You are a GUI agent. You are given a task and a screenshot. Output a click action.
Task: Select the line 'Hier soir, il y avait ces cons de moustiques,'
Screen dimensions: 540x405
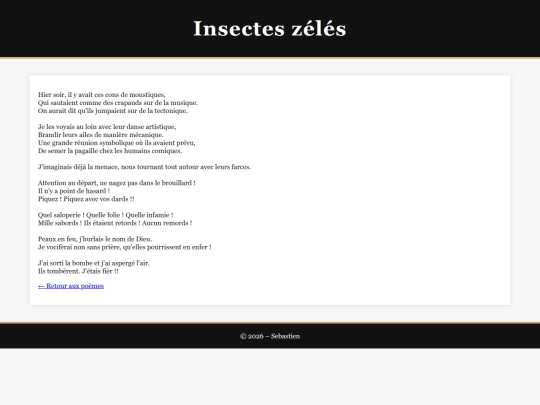coord(102,95)
